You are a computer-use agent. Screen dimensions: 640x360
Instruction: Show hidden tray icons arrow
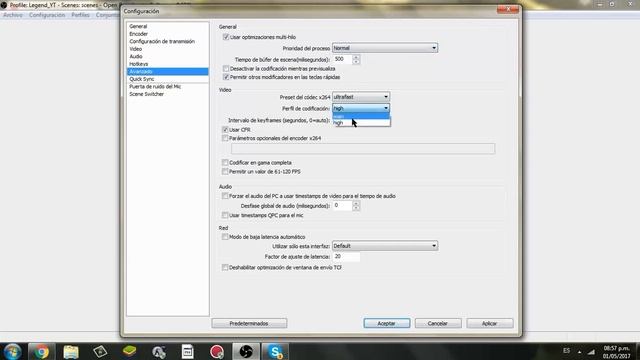click(580, 351)
